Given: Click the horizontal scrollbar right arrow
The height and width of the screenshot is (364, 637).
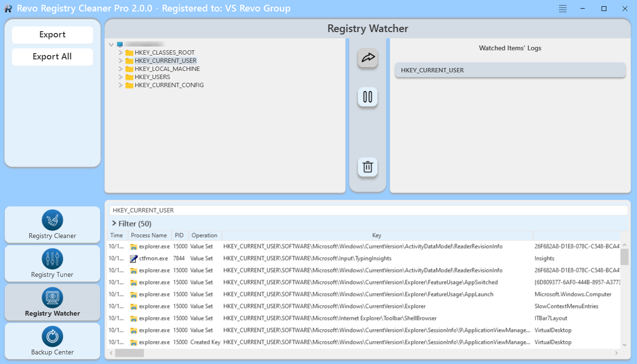Looking at the screenshot, I should 616,353.
